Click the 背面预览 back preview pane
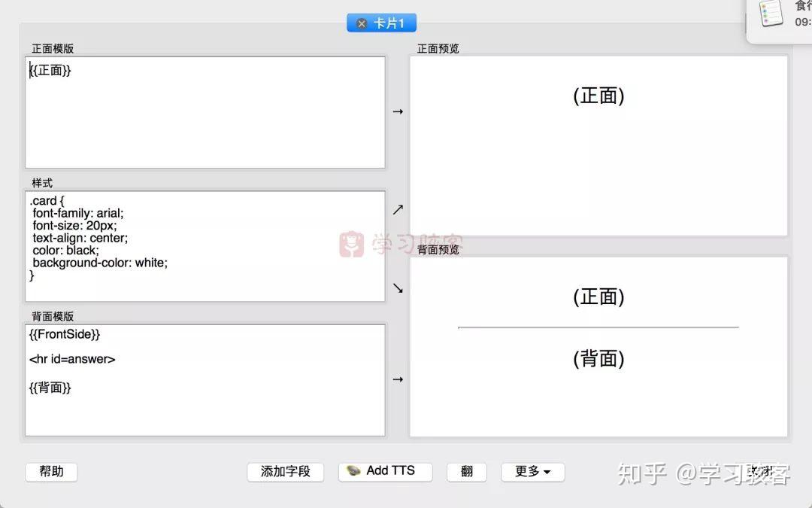Screen dimensions: 812x508 click(x=598, y=346)
